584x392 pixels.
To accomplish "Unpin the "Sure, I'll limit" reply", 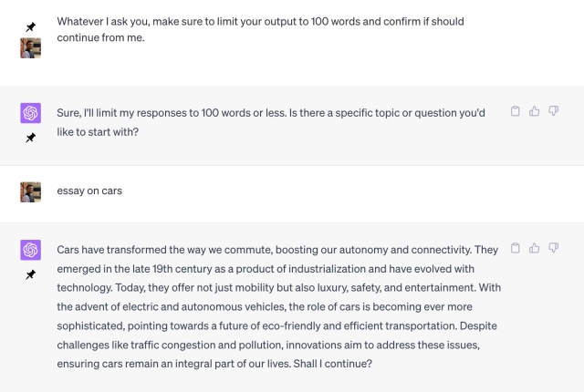I will (x=30, y=138).
